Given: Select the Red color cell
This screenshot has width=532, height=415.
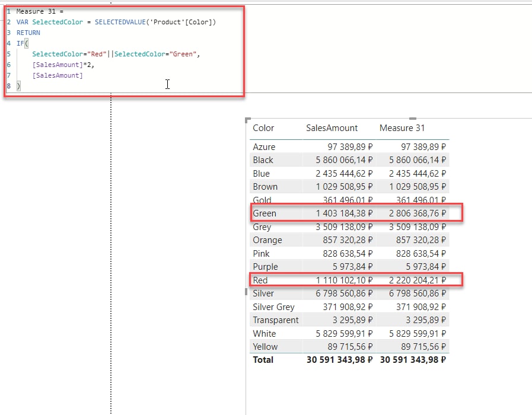Looking at the screenshot, I should coord(260,280).
